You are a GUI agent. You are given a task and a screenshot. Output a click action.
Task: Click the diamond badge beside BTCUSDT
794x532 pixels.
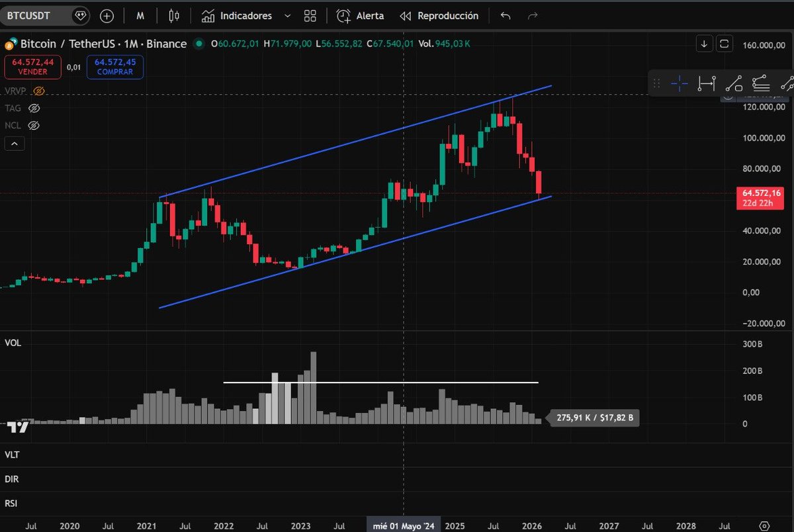click(81, 15)
